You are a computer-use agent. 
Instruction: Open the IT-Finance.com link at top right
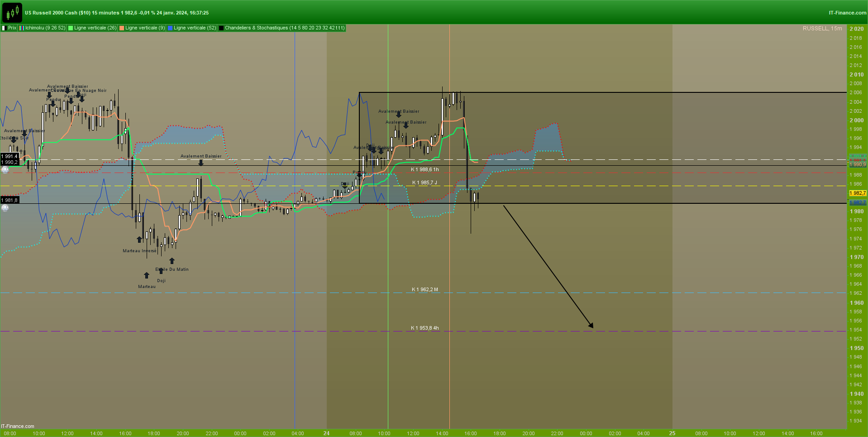click(x=848, y=13)
